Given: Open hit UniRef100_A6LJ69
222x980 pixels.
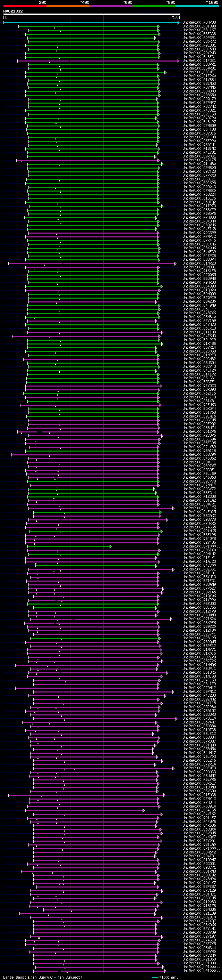Looking at the screenshot, I should 199,473.
